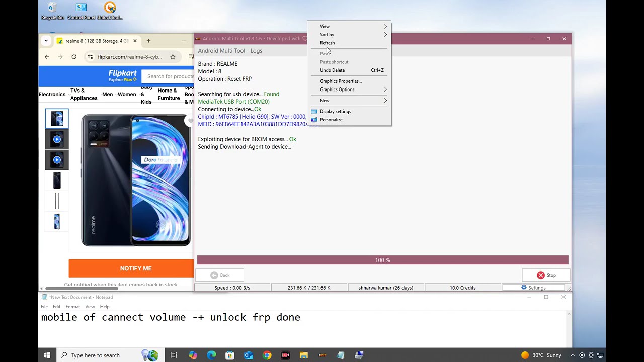The image size is (644, 362).
Task: Click Chrome forward arrow
Action: click(x=60, y=57)
